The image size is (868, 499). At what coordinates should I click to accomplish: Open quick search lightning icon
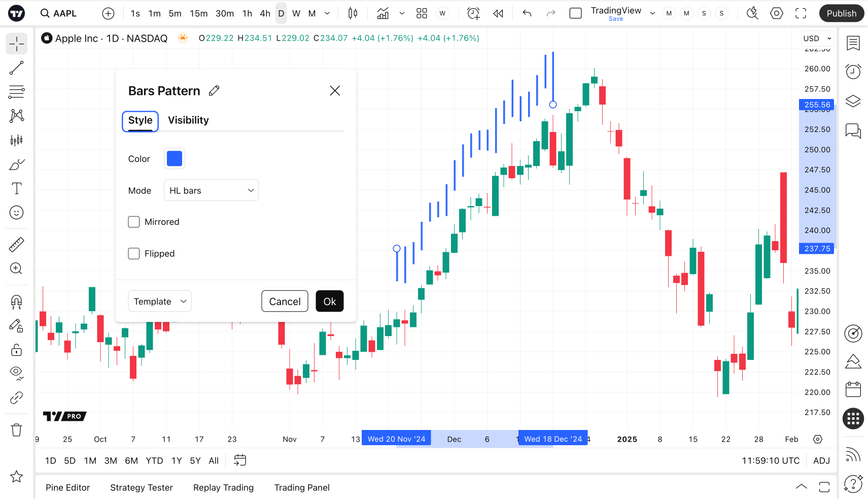click(x=752, y=13)
